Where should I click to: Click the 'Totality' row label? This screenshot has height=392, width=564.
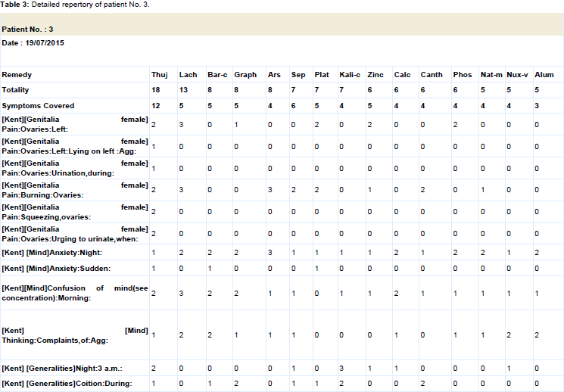pyautogui.click(x=15, y=90)
